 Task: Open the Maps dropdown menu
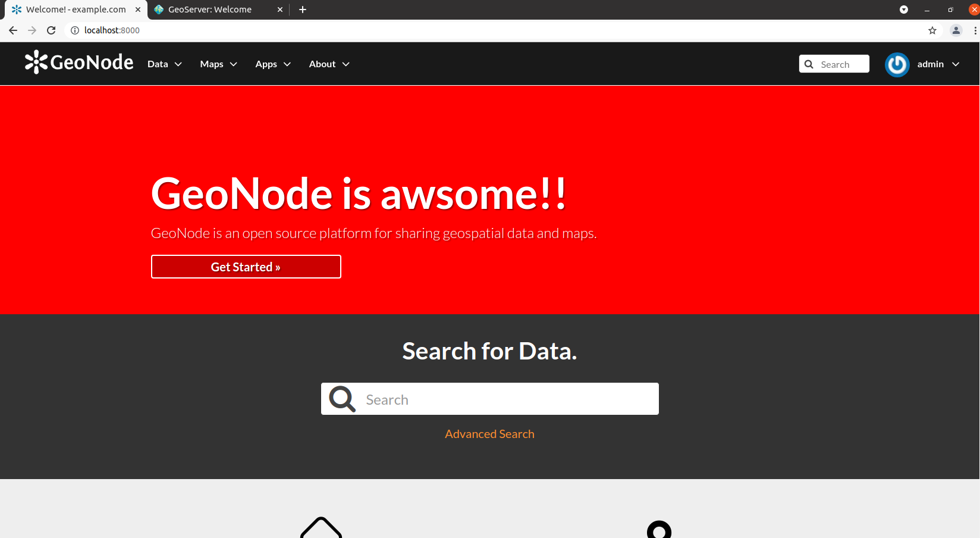[218, 64]
